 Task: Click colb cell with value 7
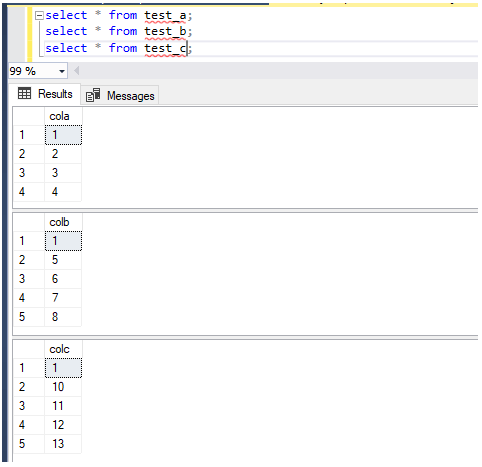click(63, 298)
